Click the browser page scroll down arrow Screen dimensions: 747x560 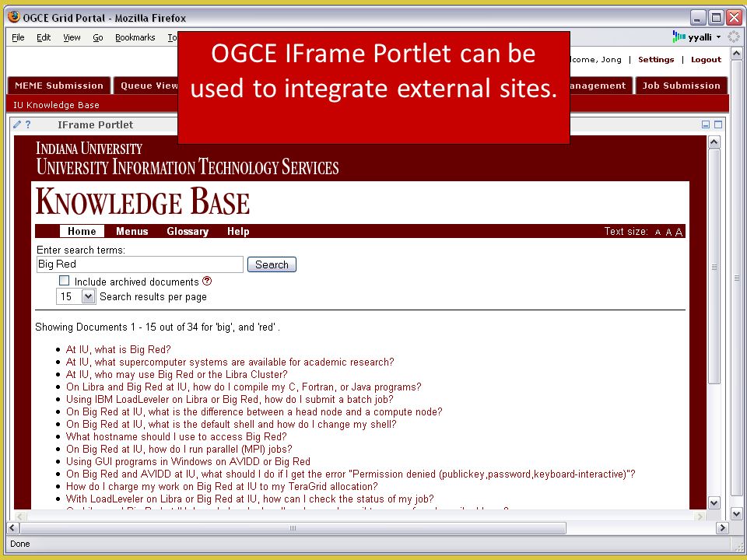click(x=736, y=514)
